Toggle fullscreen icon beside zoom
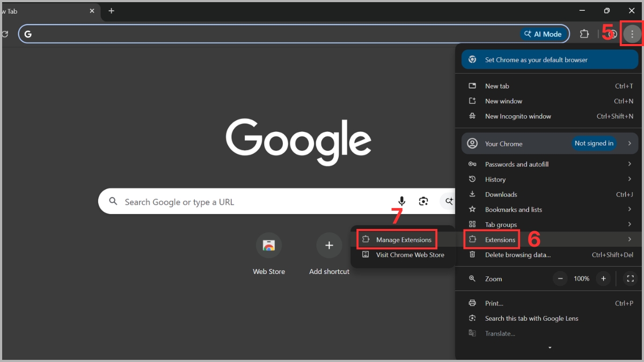 click(x=631, y=278)
